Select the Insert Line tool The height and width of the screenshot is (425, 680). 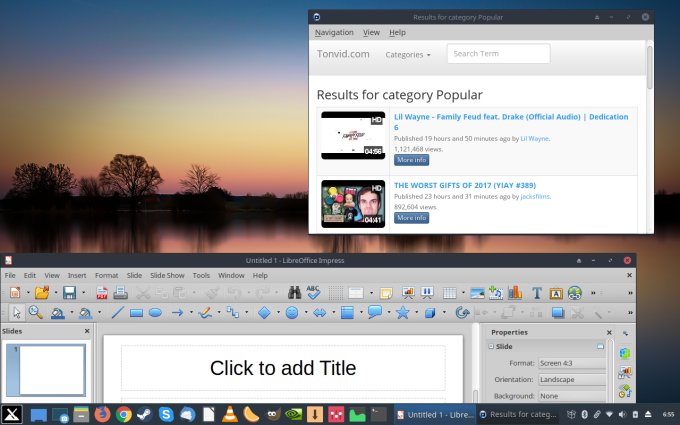coord(116,313)
